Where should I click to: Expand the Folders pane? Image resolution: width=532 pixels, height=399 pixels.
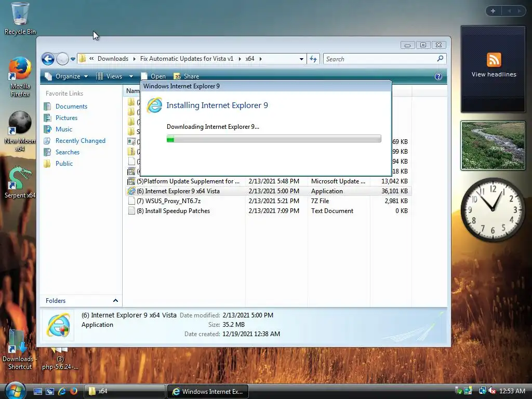115,301
